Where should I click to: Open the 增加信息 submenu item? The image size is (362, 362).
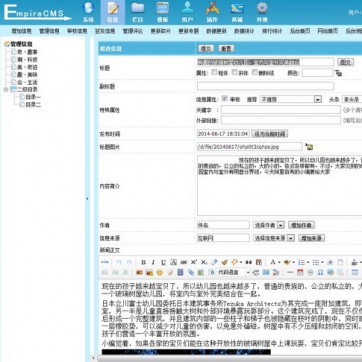(21, 31)
